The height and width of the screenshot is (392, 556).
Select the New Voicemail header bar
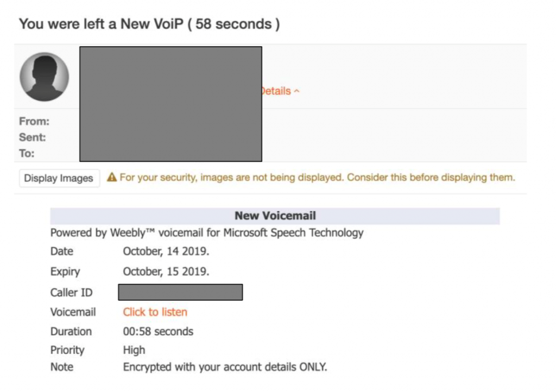(x=275, y=216)
